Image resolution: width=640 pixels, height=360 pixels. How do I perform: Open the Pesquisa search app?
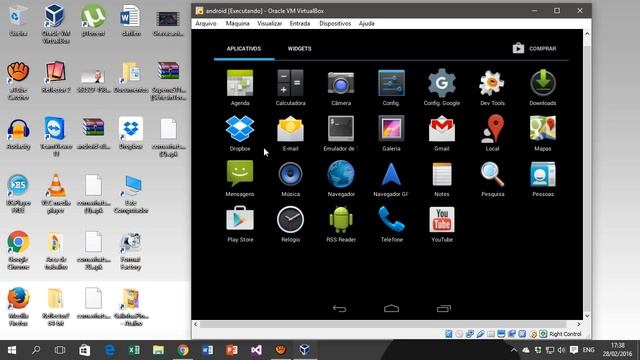point(492,178)
